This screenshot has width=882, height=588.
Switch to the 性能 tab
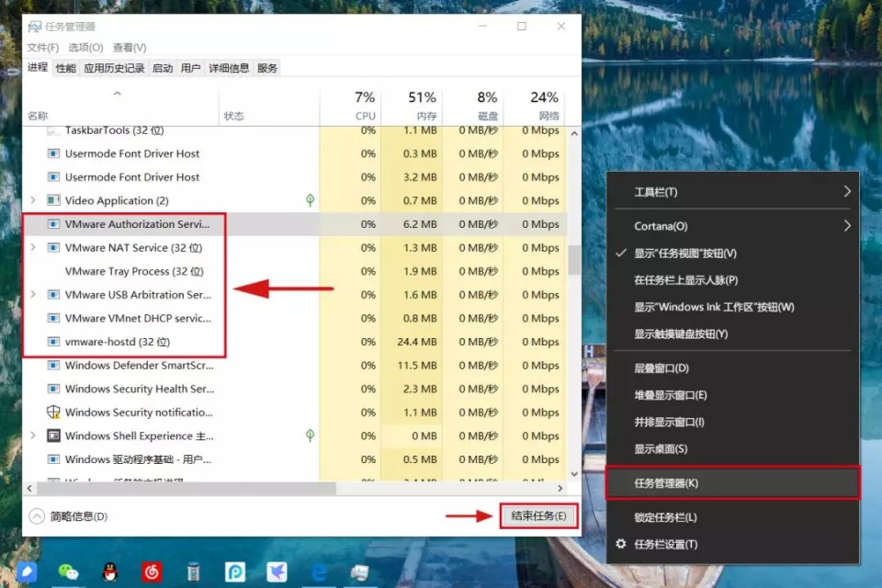coord(66,68)
